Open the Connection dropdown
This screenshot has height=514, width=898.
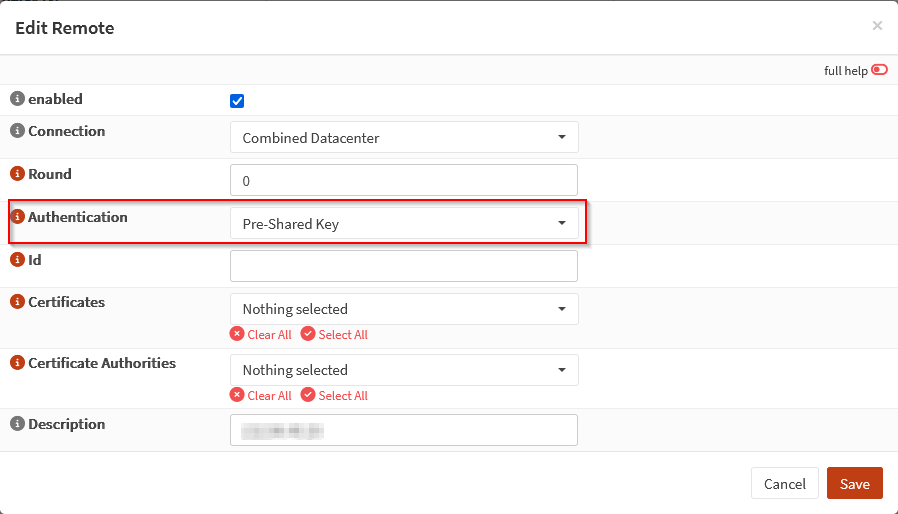click(404, 137)
